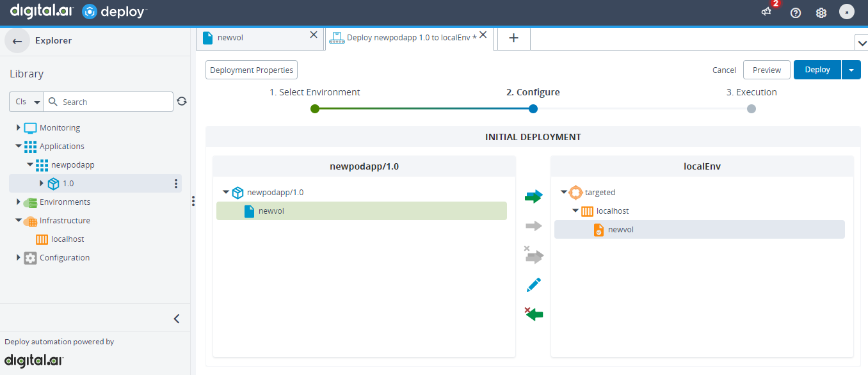Expand the Environments tree node
The image size is (868, 375).
pyautogui.click(x=18, y=202)
